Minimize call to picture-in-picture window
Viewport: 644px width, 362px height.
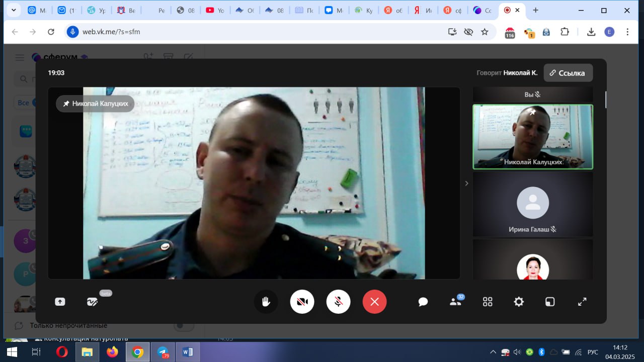click(550, 302)
